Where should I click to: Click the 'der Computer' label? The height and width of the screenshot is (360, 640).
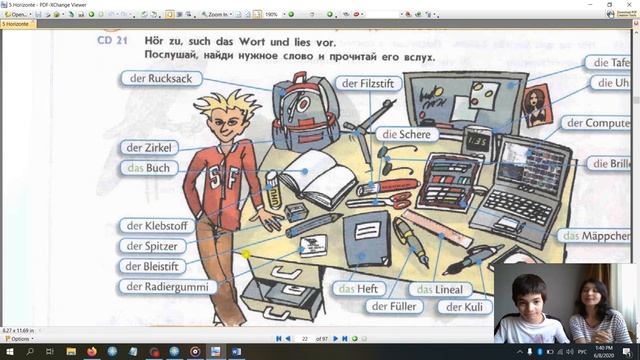coord(597,123)
